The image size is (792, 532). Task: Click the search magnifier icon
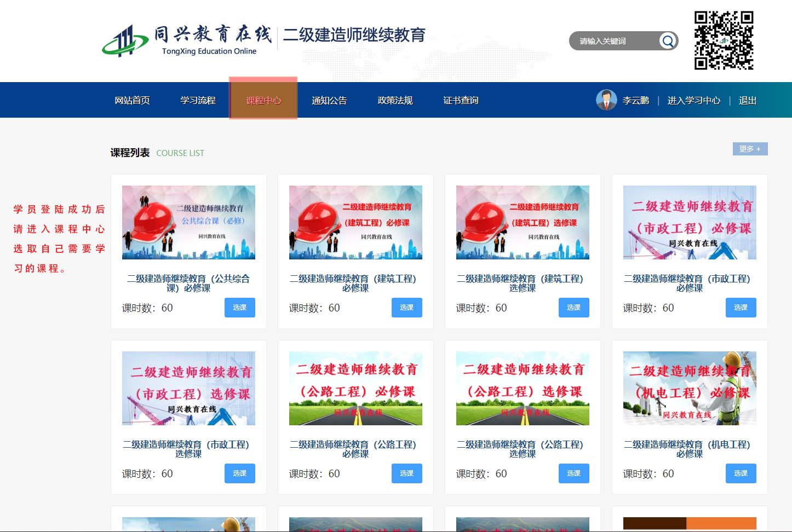point(668,41)
